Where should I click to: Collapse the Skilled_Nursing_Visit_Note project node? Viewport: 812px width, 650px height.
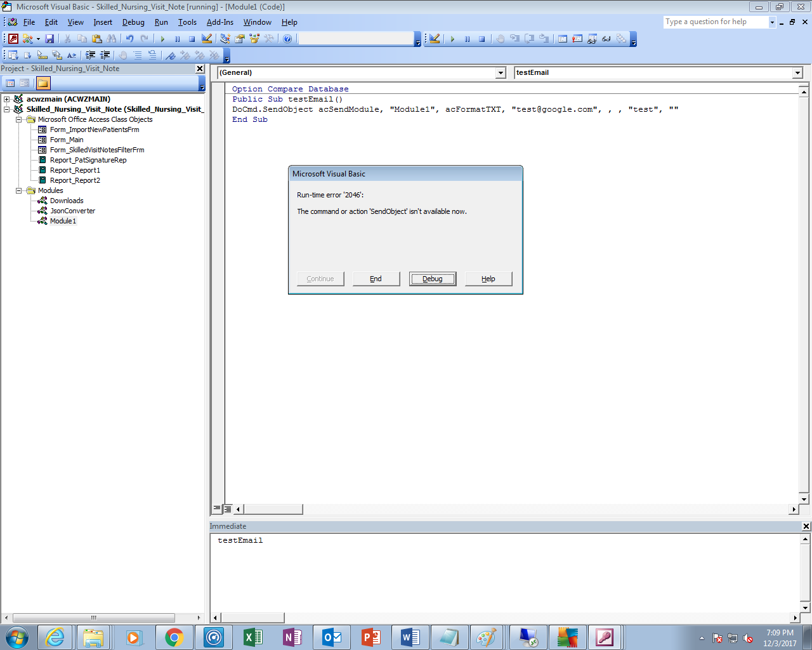tap(6, 109)
